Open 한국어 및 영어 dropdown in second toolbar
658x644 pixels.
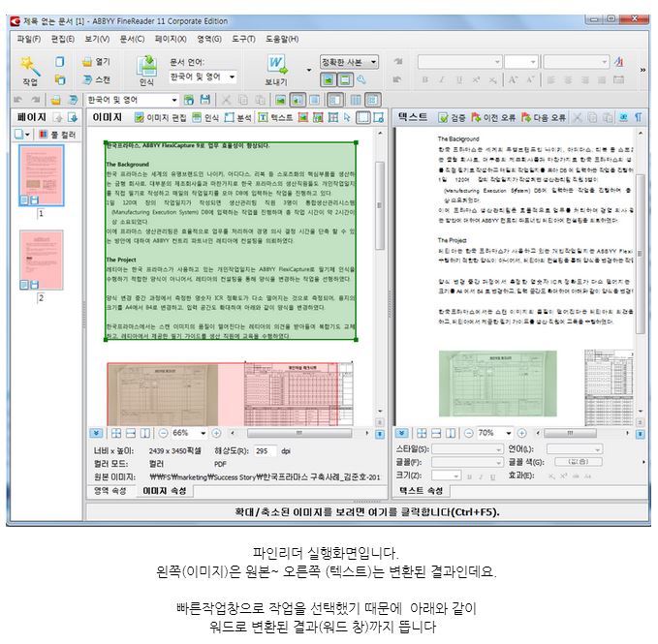tap(132, 100)
